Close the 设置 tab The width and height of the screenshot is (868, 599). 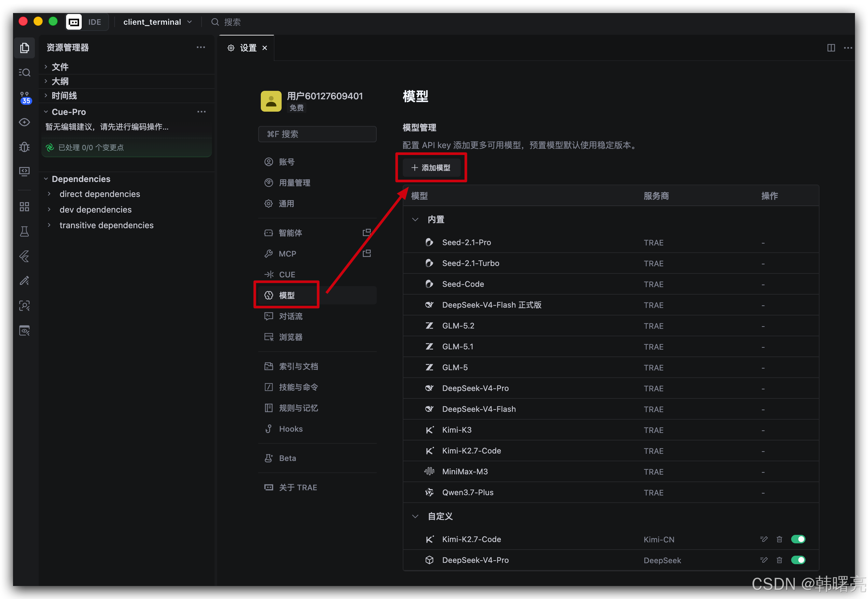265,48
